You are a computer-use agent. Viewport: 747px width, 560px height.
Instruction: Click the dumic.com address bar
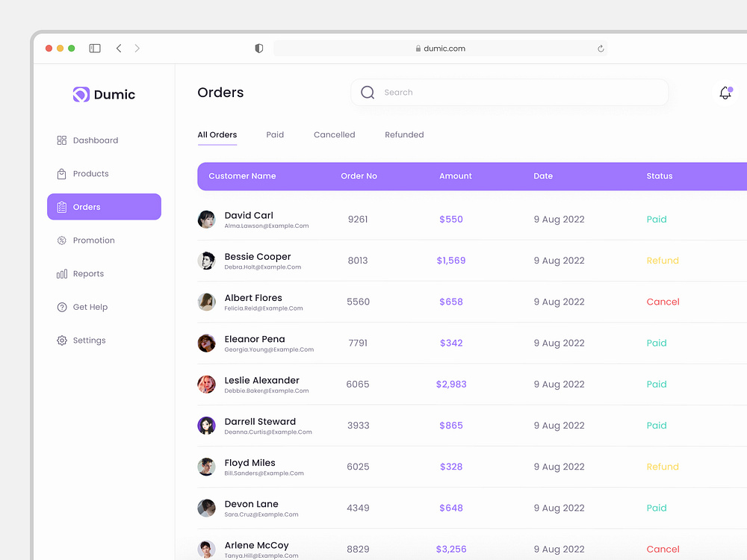(441, 49)
